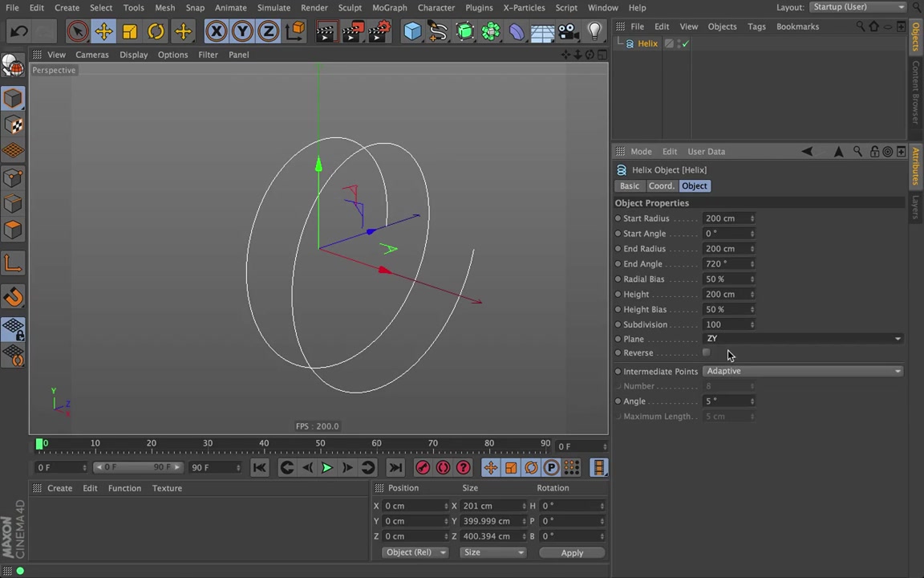Play the animation forward
The image size is (924, 578).
point(326,468)
